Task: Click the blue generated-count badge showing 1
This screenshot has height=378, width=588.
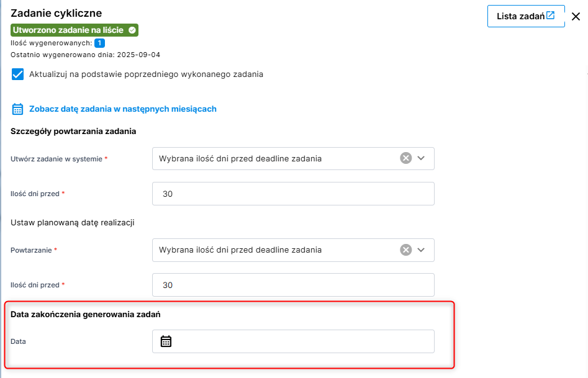Action: (99, 43)
